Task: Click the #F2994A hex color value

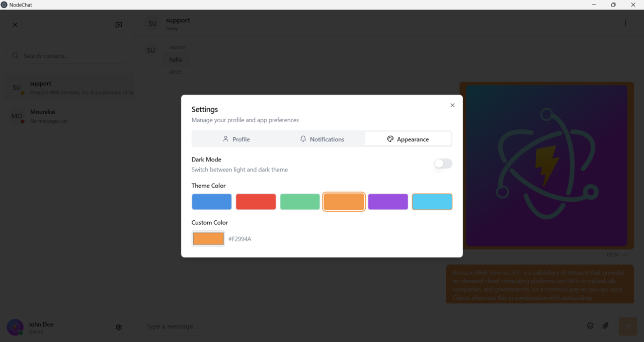Action: point(240,239)
